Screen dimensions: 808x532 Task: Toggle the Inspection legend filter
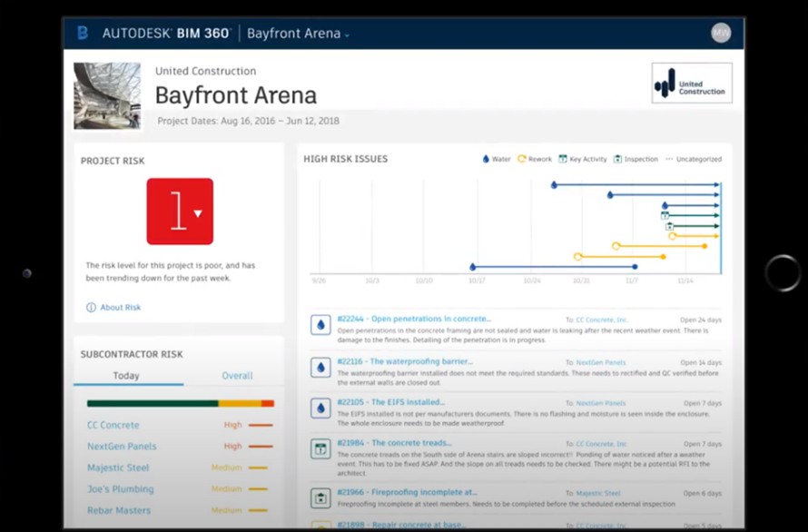pos(636,159)
